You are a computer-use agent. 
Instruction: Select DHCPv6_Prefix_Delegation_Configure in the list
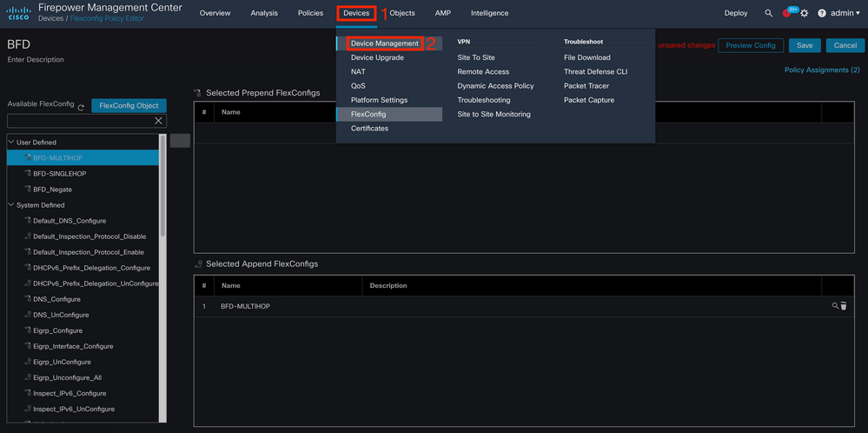tap(92, 268)
